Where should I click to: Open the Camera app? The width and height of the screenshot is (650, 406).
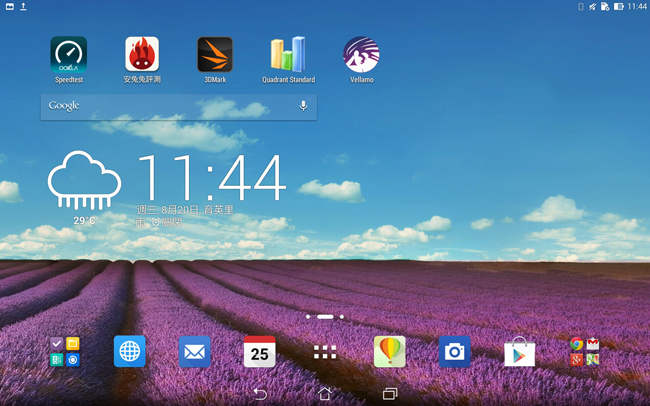pos(454,351)
